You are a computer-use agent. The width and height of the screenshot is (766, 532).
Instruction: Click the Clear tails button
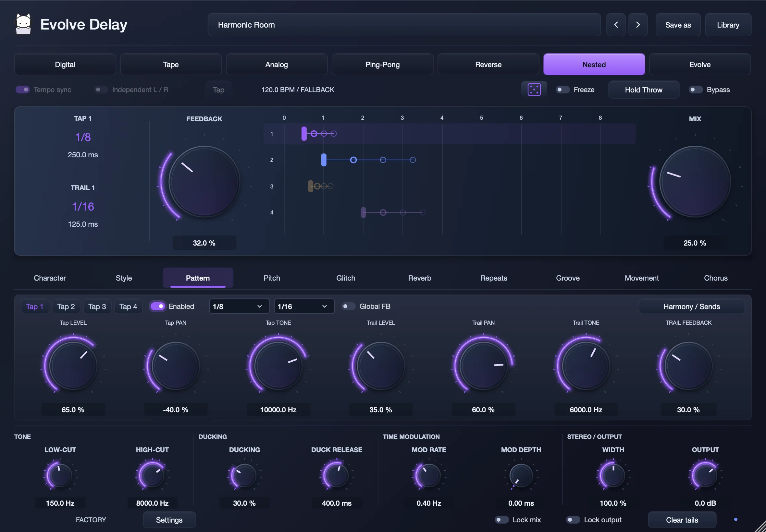tap(682, 520)
